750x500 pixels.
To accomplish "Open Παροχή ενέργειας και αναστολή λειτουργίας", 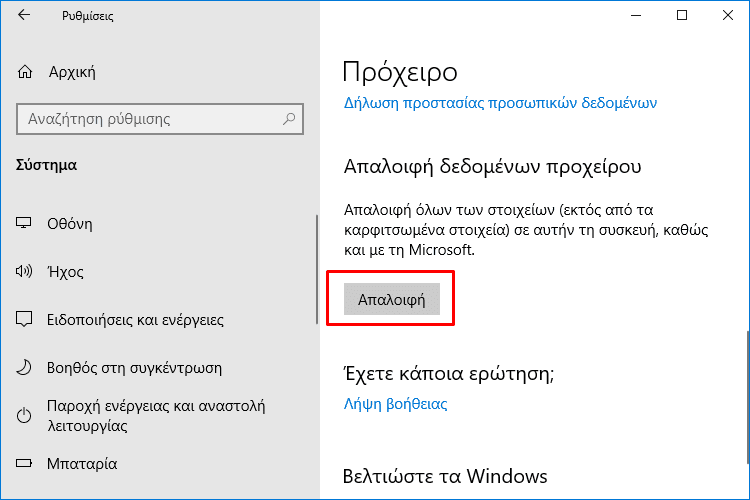I will pyautogui.click(x=156, y=416).
